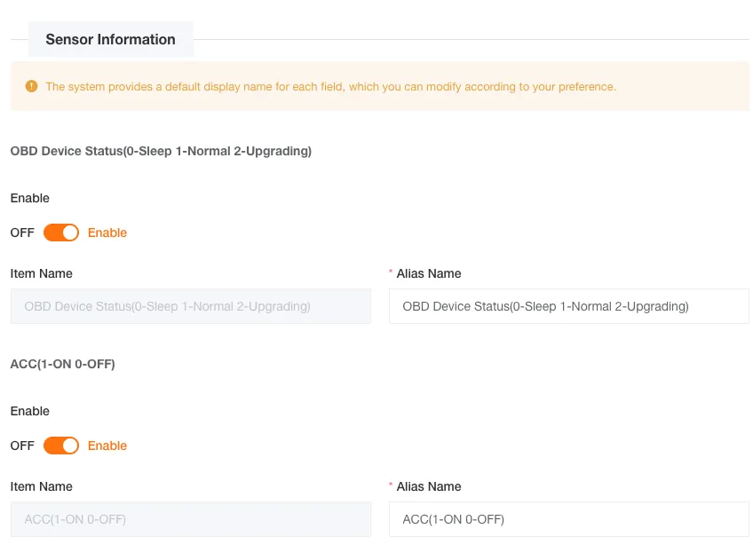Toggle the Enable switch for ACC(1-ON 0-OFF)
The image size is (753, 560).
(61, 446)
